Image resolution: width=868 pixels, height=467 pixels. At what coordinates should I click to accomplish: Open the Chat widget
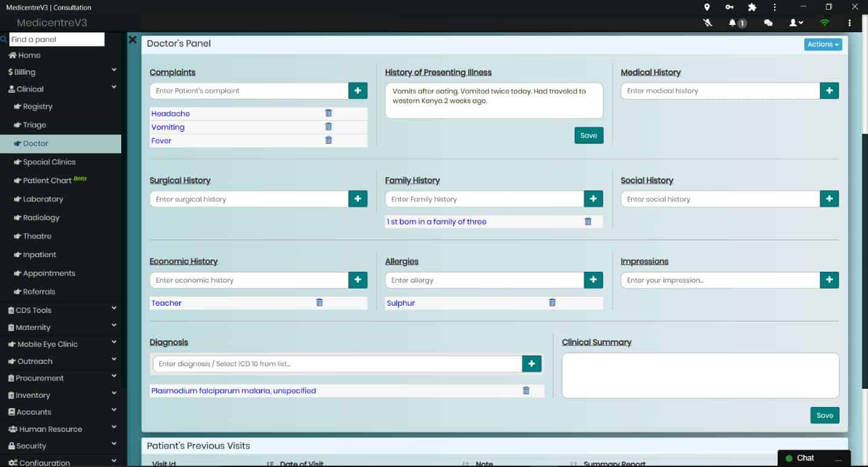click(814, 458)
